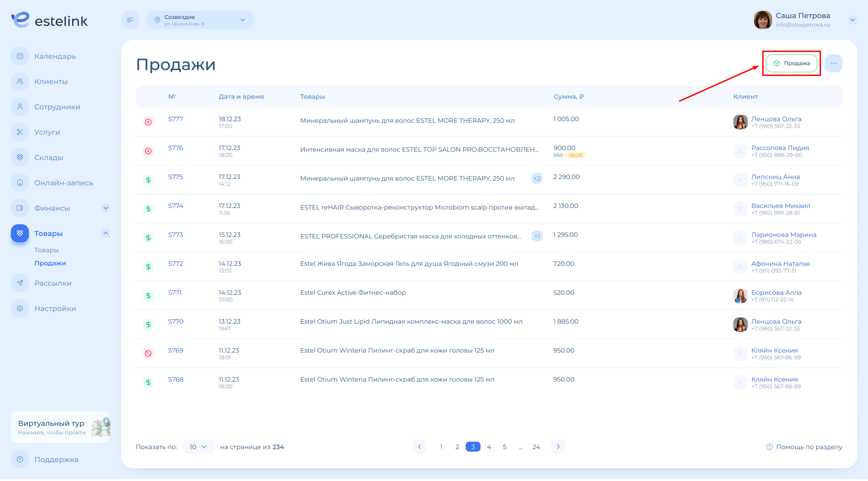Expand the user account chevron
The width and height of the screenshot is (868, 481).
click(852, 20)
